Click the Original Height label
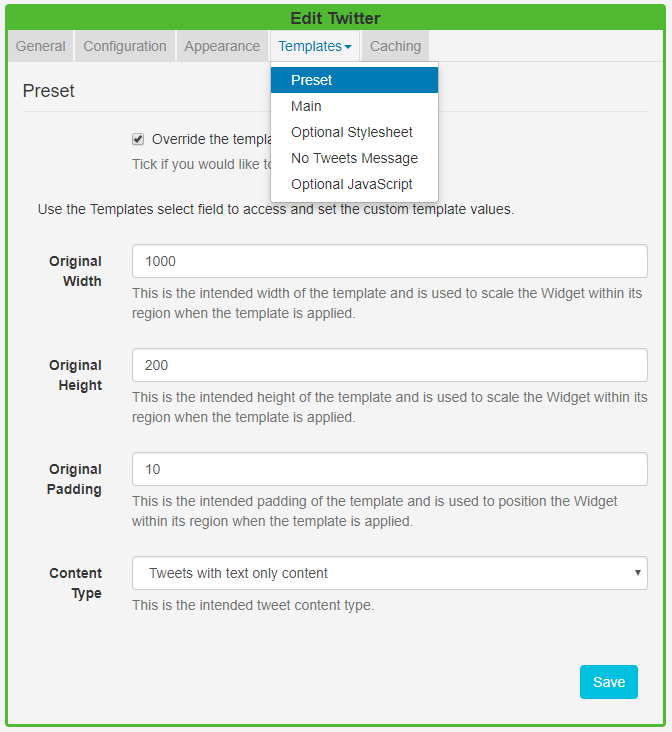The width and height of the screenshot is (672, 732). point(76,375)
